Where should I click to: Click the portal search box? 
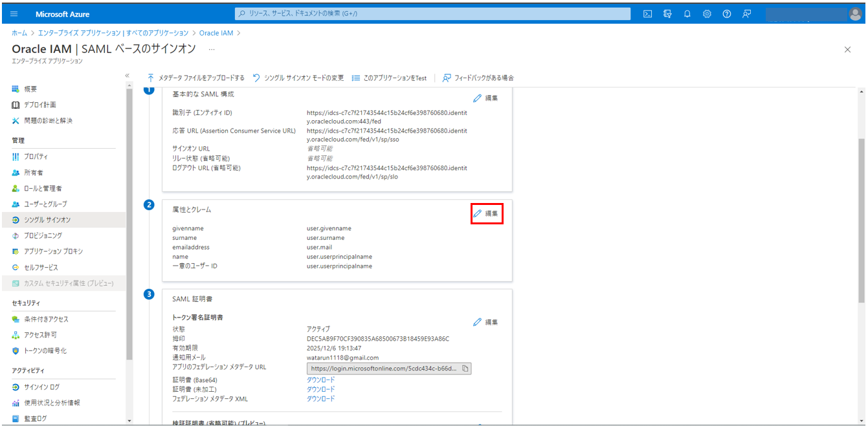point(432,14)
